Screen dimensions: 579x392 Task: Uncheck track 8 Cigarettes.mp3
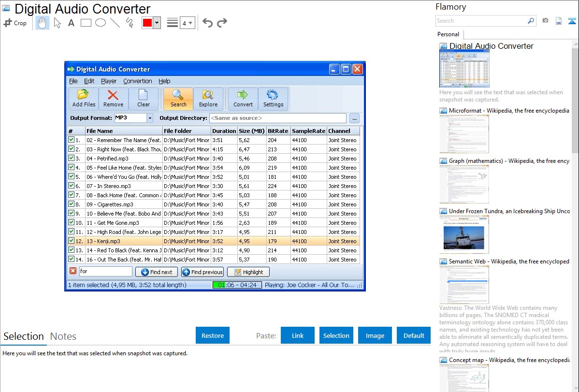(x=71, y=204)
